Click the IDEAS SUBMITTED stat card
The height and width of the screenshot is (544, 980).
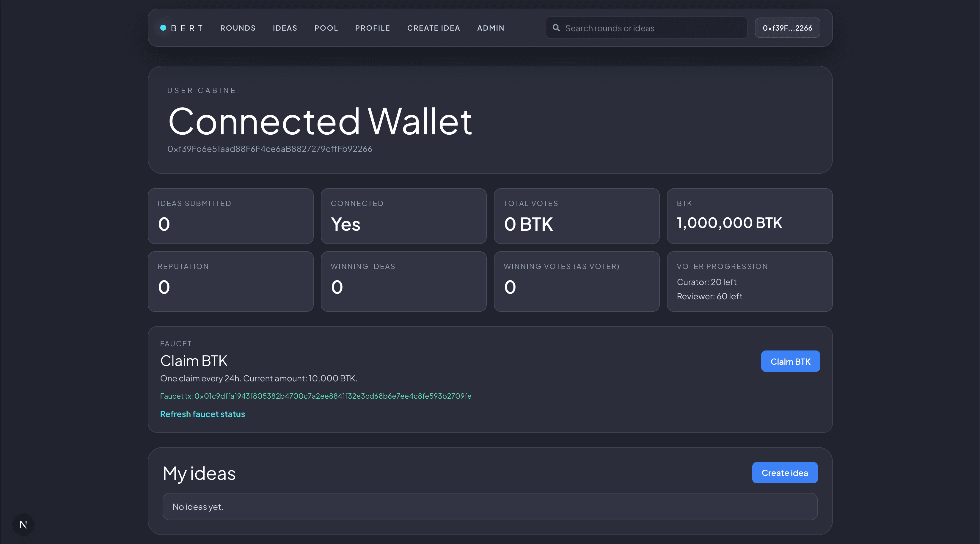230,216
